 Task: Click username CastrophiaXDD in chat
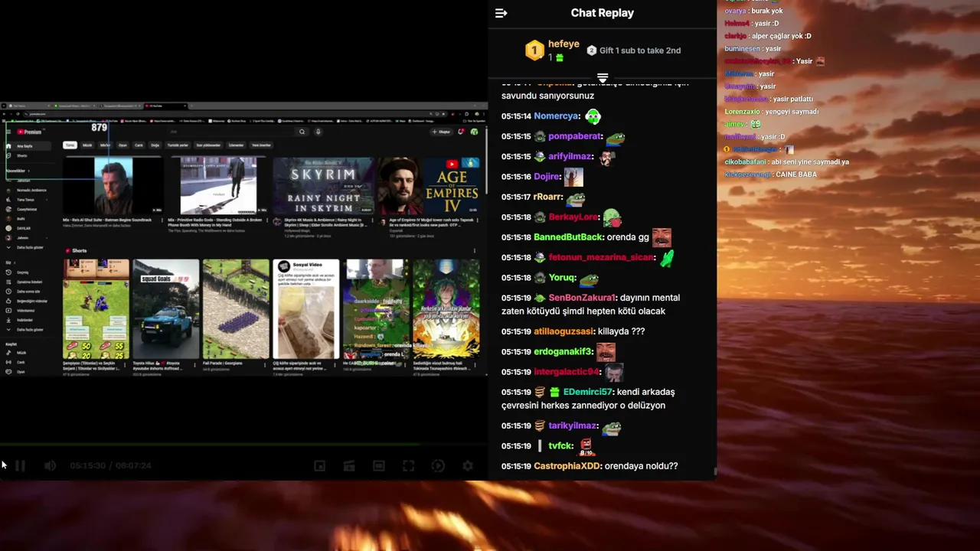pos(567,466)
